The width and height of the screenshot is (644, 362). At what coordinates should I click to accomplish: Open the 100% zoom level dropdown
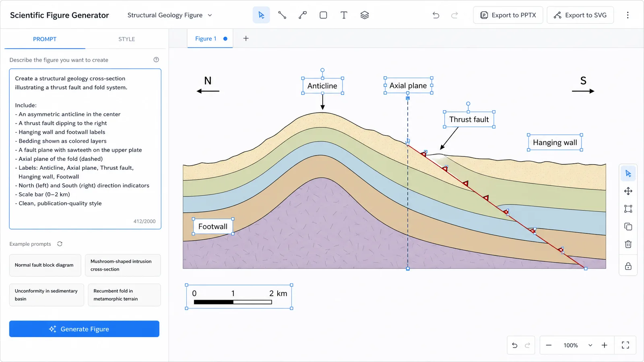coord(578,345)
